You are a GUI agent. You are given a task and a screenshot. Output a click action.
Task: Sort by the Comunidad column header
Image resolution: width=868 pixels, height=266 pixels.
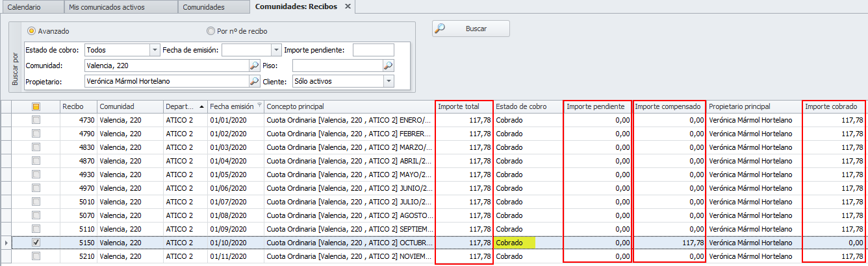pos(130,106)
